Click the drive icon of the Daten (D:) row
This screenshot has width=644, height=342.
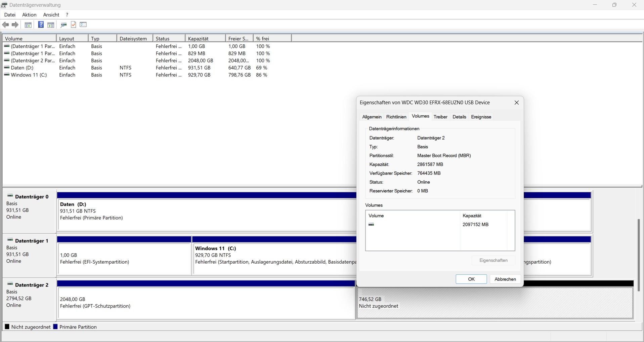pos(7,68)
